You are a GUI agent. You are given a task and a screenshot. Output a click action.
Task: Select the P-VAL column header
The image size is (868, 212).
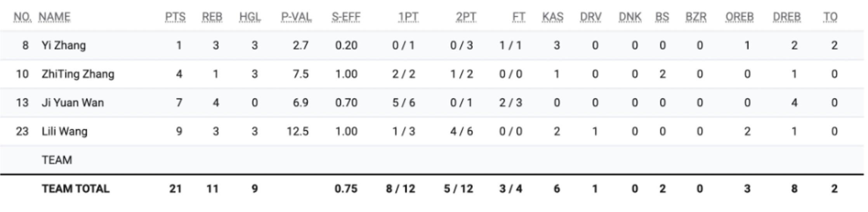click(x=296, y=17)
